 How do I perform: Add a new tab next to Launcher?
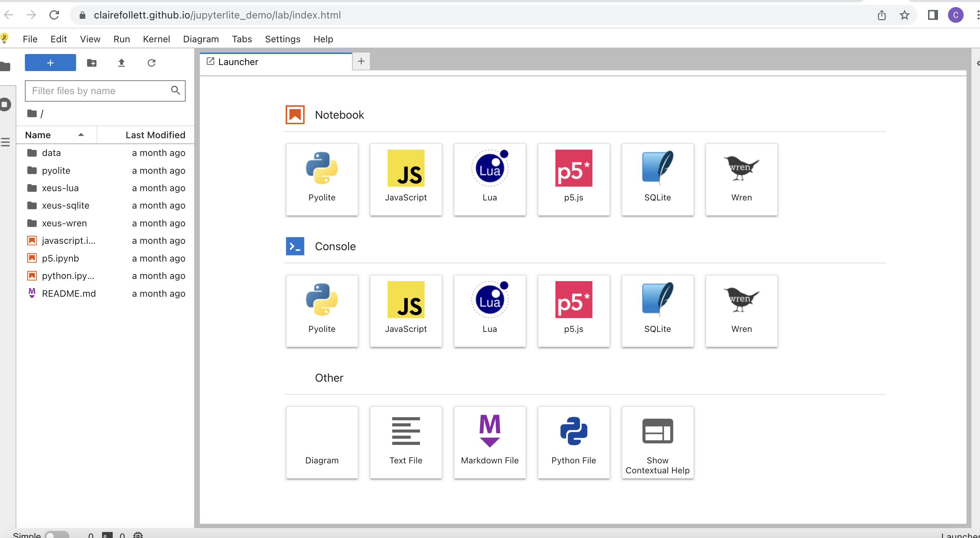click(x=361, y=61)
